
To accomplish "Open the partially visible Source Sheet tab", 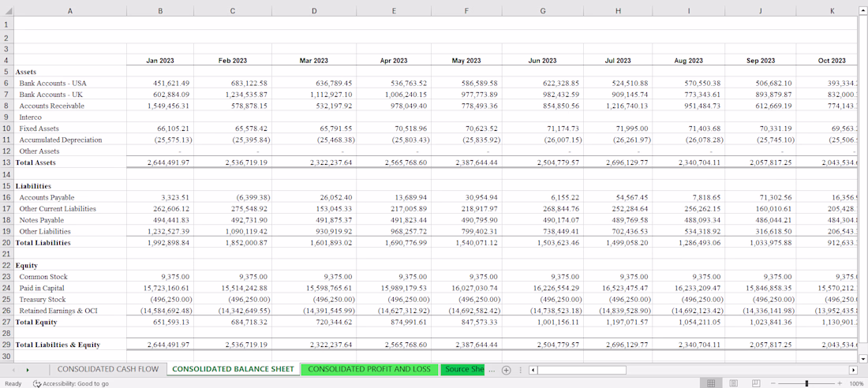I will pos(462,369).
